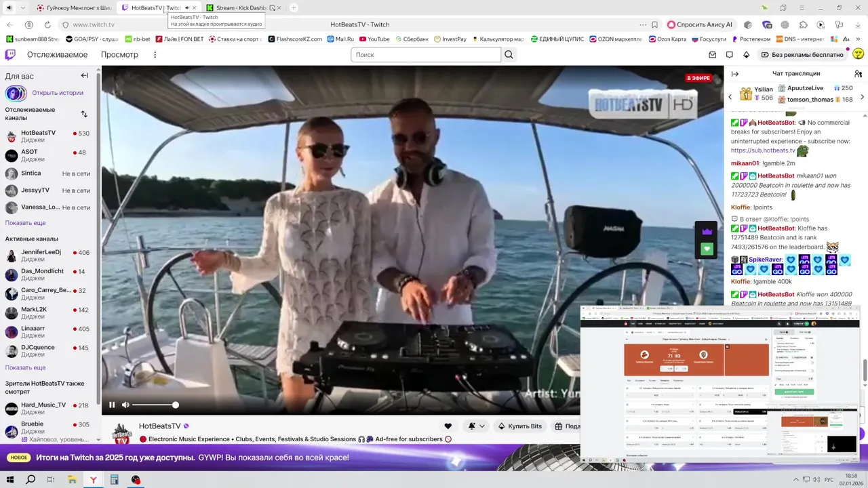
Task: Collapse the left sidebar with arrow icon
Action: click(85, 76)
